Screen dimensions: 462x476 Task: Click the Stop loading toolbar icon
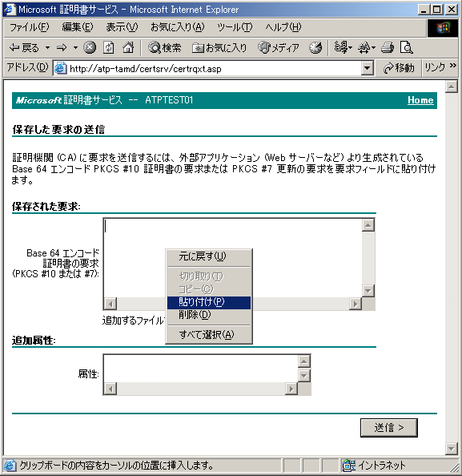[90, 47]
